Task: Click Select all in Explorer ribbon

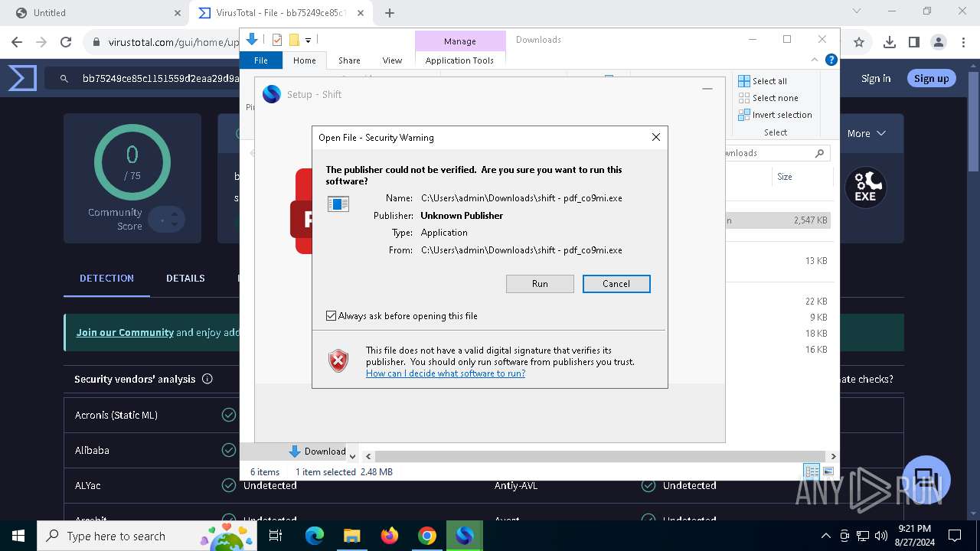Action: [763, 81]
